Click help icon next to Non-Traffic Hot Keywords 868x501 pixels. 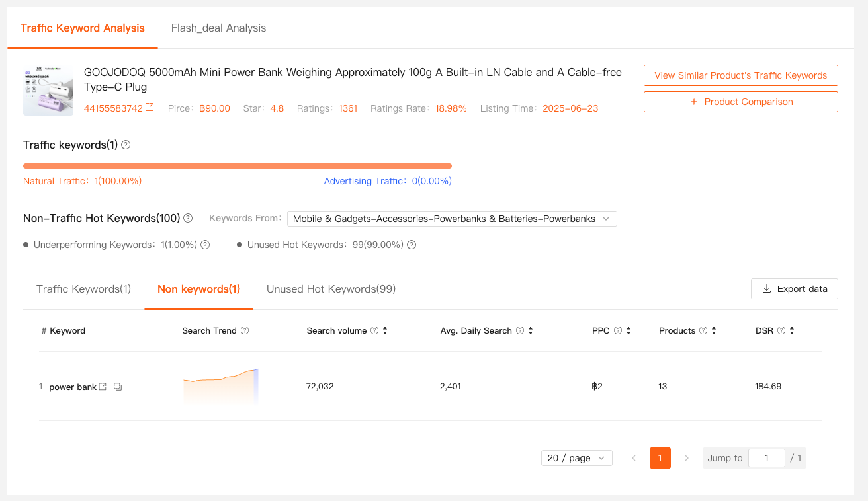click(188, 218)
